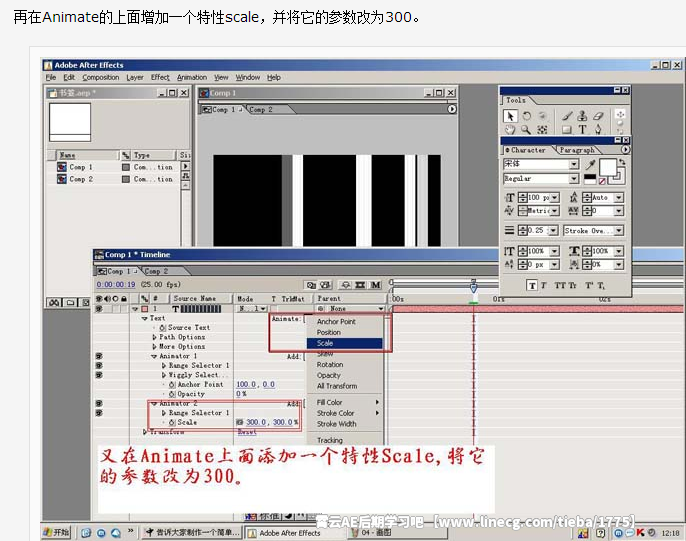Open the Animation menu
Viewport: 686px width, 541px height.
tap(192, 77)
